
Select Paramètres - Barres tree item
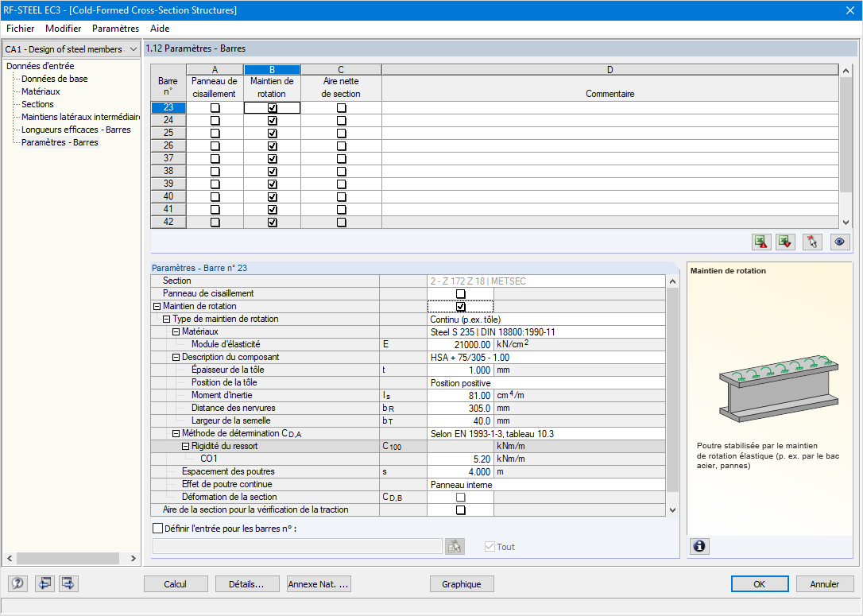(x=60, y=142)
